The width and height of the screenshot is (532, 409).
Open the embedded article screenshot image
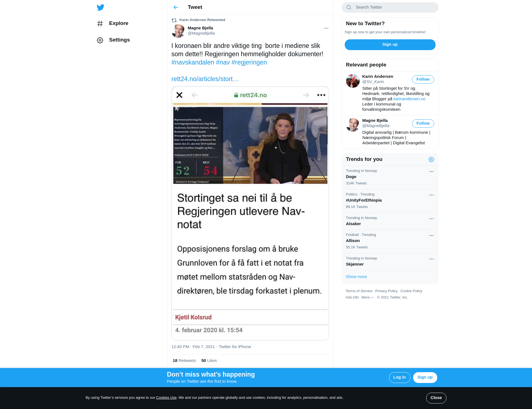250,213
